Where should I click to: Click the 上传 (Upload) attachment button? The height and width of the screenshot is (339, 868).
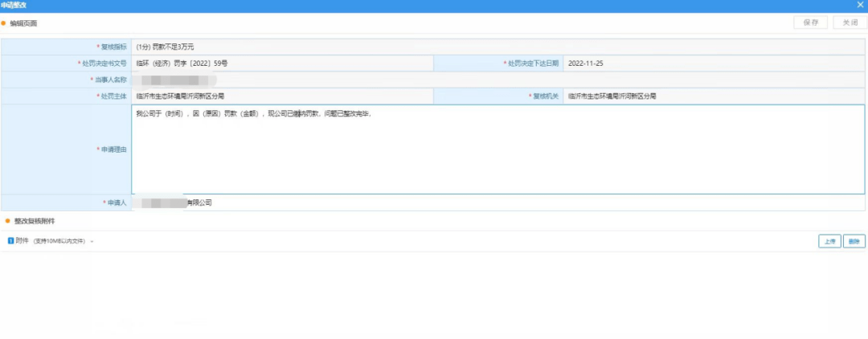click(829, 241)
